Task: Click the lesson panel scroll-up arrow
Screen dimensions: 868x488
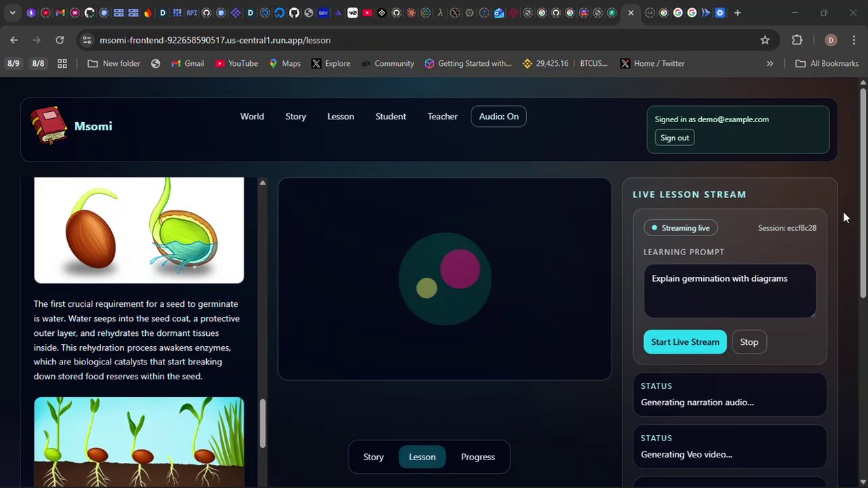Action: (262, 183)
